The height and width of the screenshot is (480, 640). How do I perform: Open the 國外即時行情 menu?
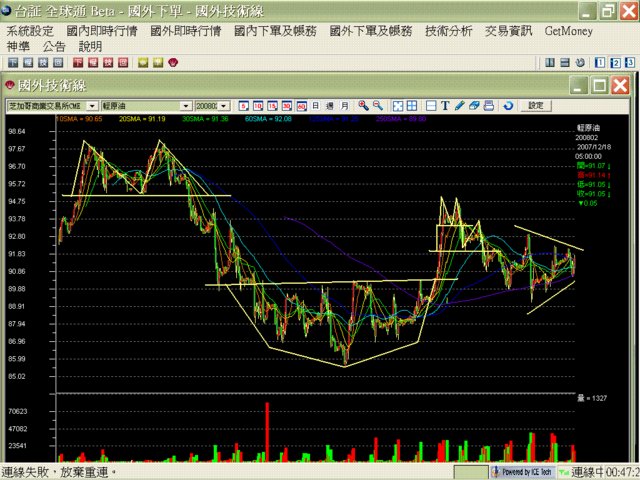tap(186, 31)
